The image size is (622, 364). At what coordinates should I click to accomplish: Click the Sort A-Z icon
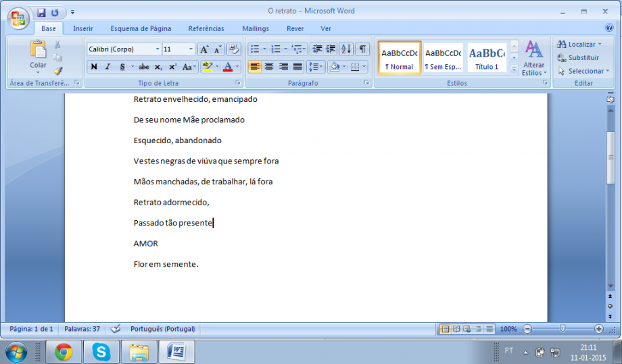345,49
